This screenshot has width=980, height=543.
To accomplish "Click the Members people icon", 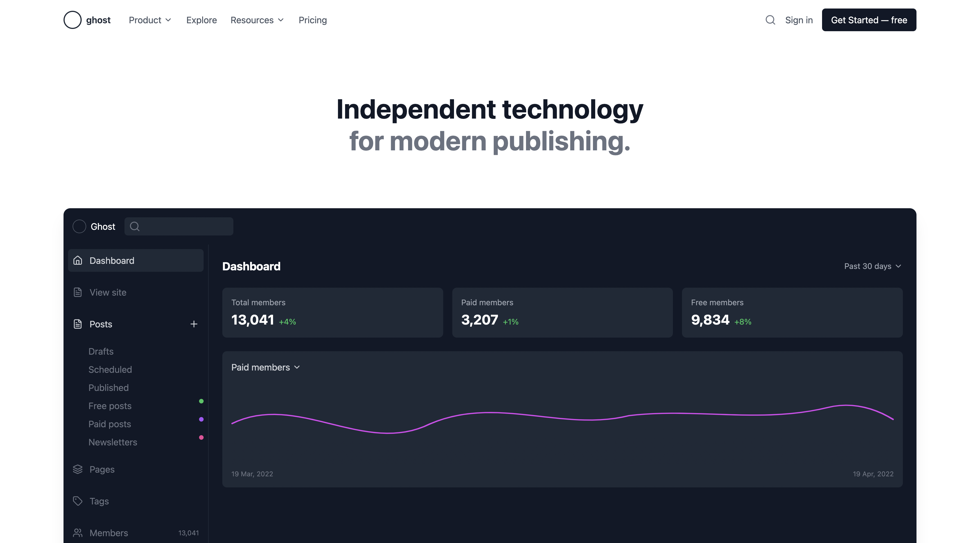I will (78, 533).
